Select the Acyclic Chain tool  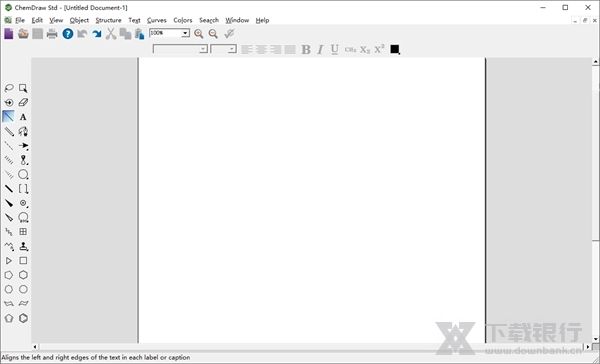[x=9, y=246]
